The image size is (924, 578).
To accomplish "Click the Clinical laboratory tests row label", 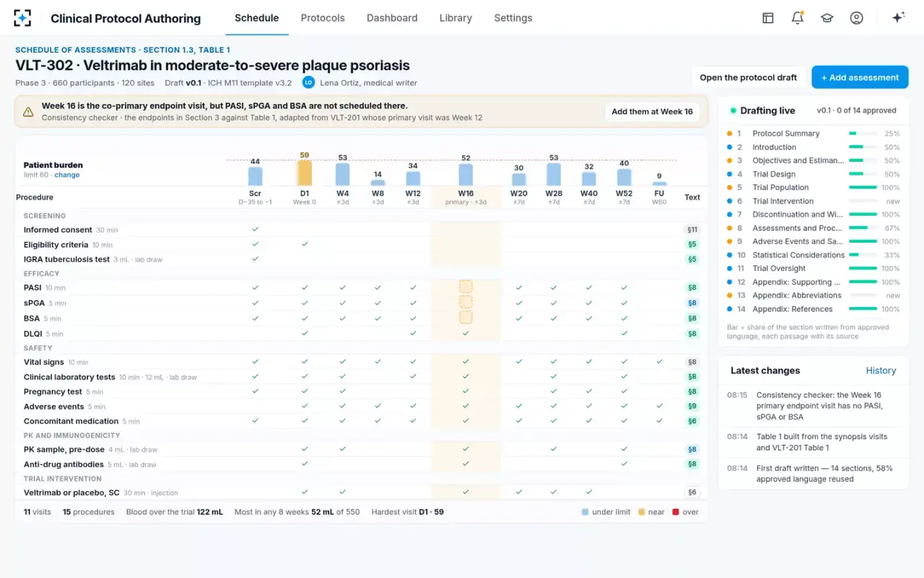I will [x=69, y=377].
